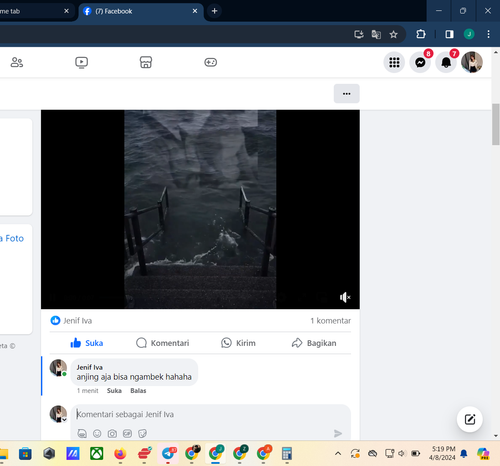The width and height of the screenshot is (500, 466).
Task: Click the install app icon in address bar
Action: point(359,34)
